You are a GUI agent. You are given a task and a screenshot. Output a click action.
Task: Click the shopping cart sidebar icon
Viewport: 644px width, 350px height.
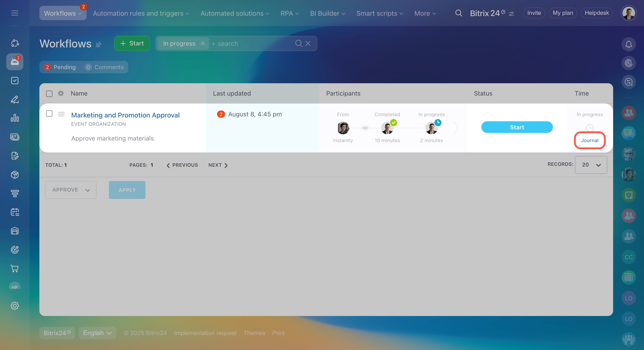[15, 268]
